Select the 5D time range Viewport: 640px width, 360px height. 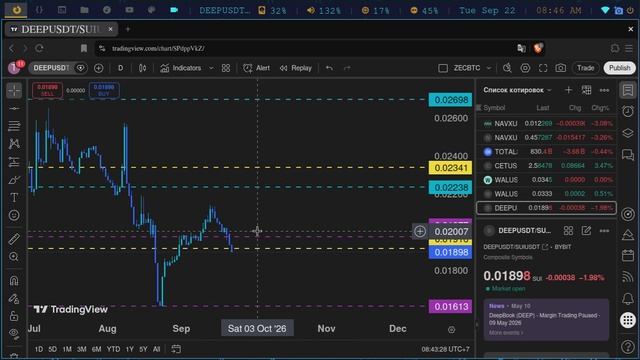[x=53, y=349]
